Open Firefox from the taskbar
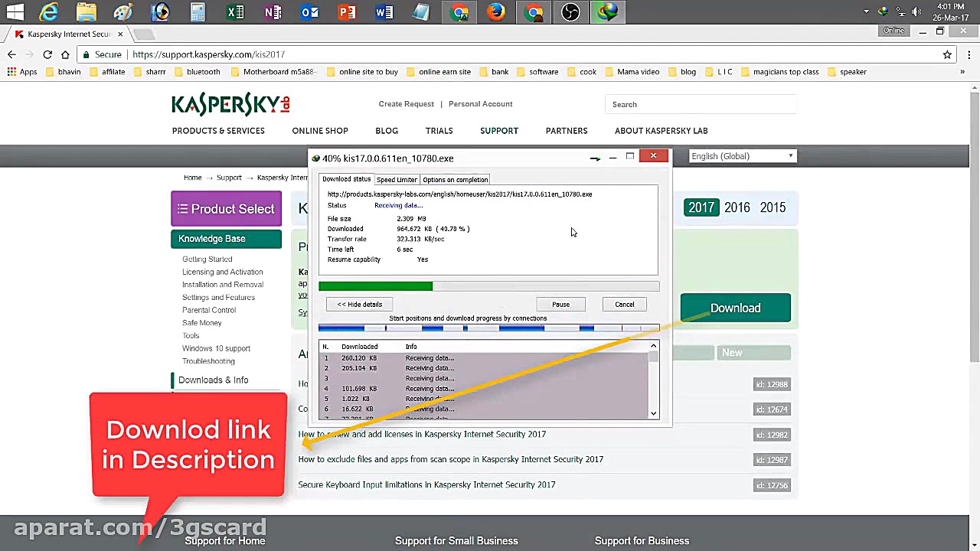Viewport: 980px width, 551px height. 496,11
